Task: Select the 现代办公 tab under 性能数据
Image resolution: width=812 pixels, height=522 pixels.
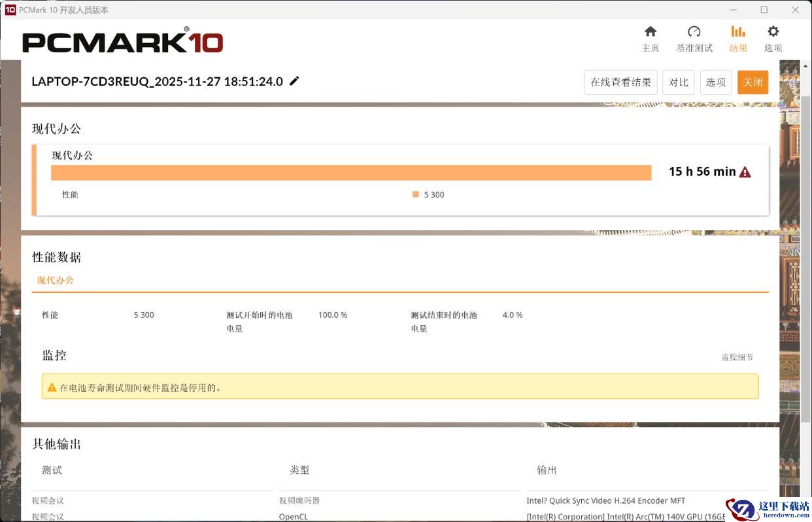Action: pos(56,280)
